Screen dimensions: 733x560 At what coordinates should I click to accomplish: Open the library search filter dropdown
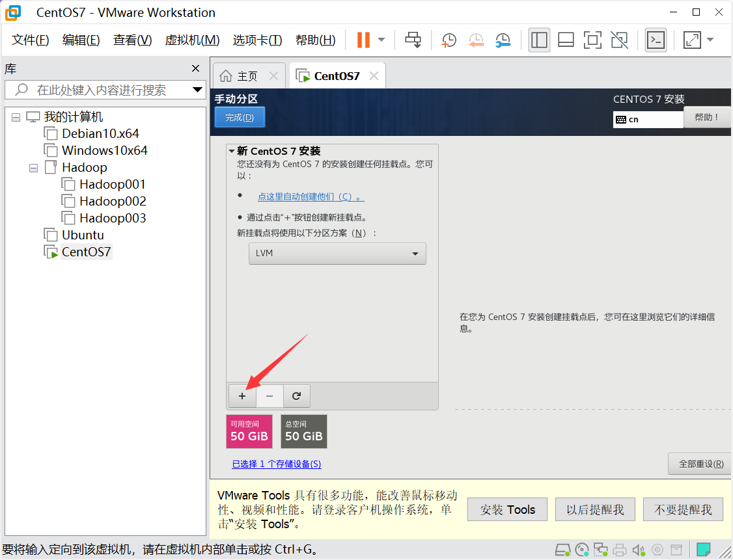point(198,90)
